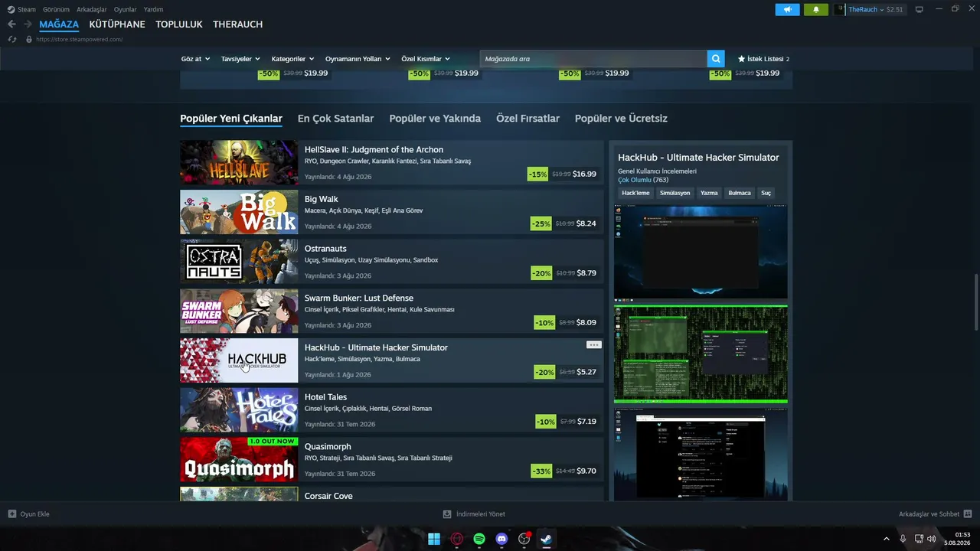Image resolution: width=980 pixels, height=551 pixels.
Task: Reload the store page with the refresh icon
Action: coord(12,39)
